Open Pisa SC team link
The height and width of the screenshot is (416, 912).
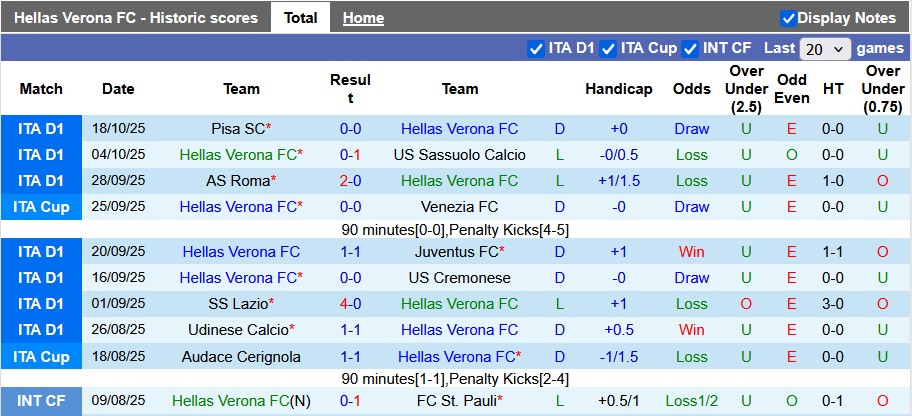pyautogui.click(x=238, y=129)
